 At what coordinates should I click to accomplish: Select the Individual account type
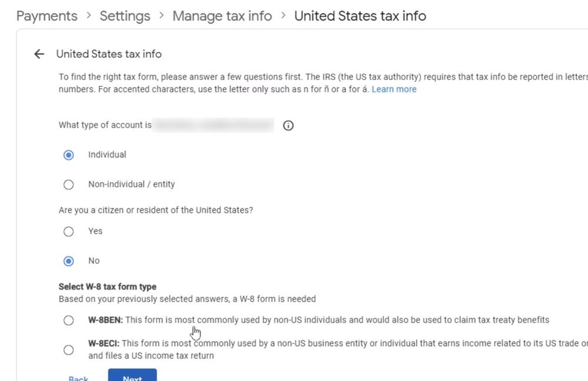(69, 155)
